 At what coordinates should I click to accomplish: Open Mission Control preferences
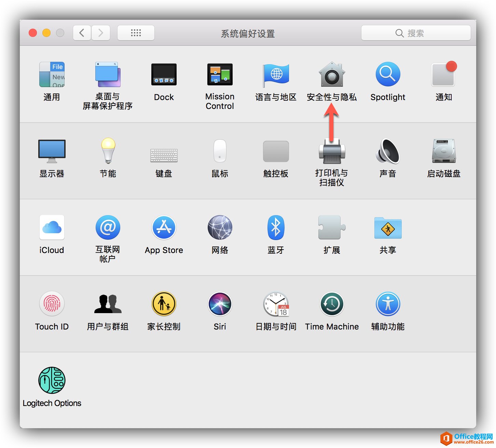pos(220,74)
